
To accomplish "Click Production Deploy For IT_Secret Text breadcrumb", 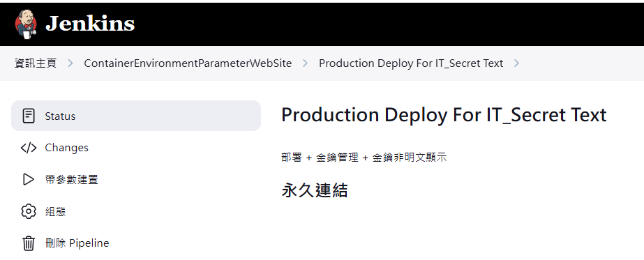I will (411, 63).
